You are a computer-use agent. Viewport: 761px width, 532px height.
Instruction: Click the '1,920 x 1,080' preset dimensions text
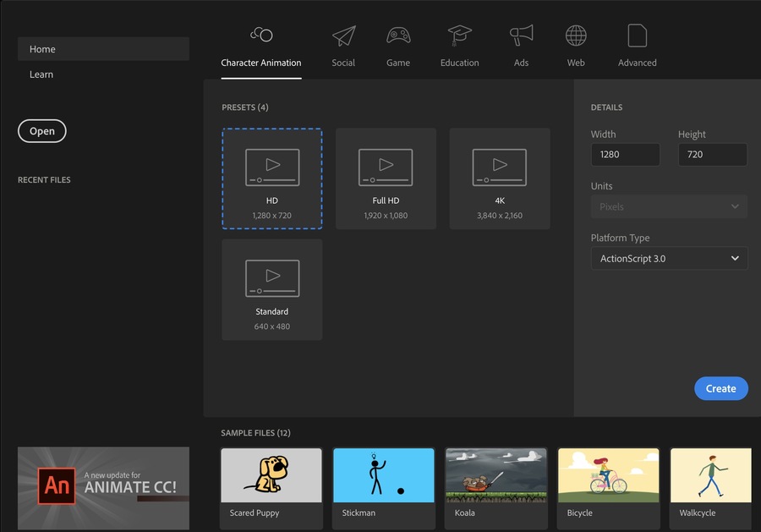[x=386, y=216]
